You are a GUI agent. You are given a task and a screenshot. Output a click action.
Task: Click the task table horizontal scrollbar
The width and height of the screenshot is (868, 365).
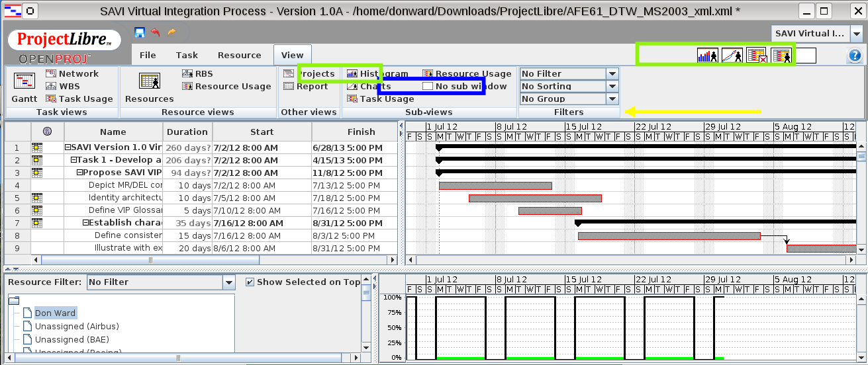(x=150, y=261)
